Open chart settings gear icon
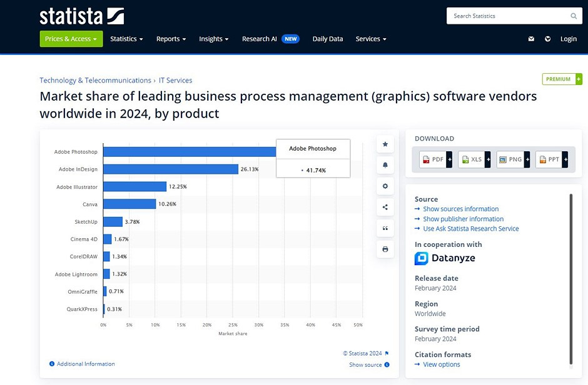This screenshot has height=385, width=588. [385, 186]
